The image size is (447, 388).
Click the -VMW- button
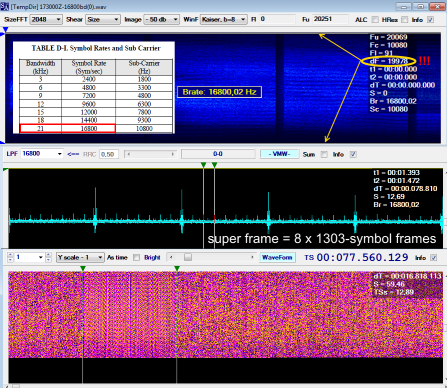pos(279,154)
